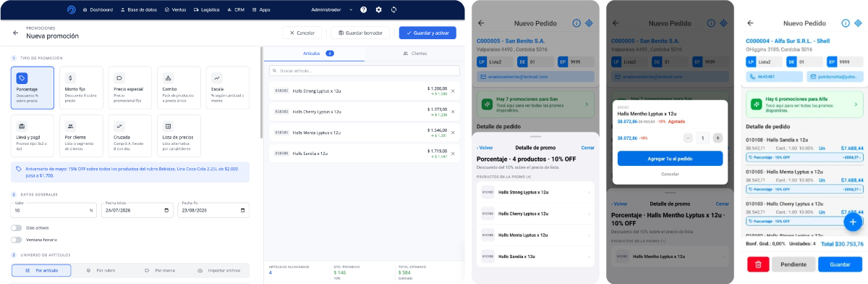Tap Pendiente on the Alfa Sur order
The height and width of the screenshot is (284, 868).
tap(793, 264)
